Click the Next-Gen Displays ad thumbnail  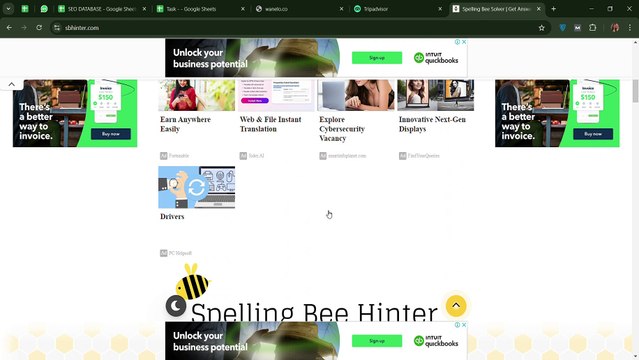click(436, 95)
